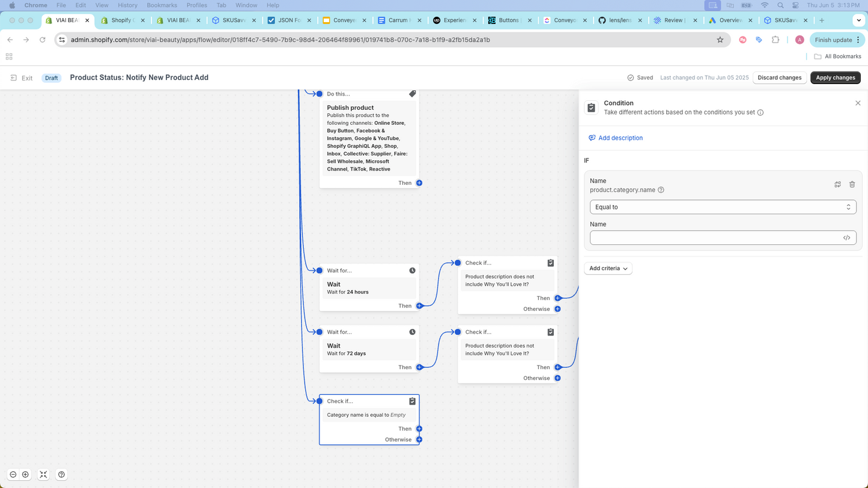The image size is (868, 488).
Task: Click the code icon in Name field
Action: click(x=846, y=238)
